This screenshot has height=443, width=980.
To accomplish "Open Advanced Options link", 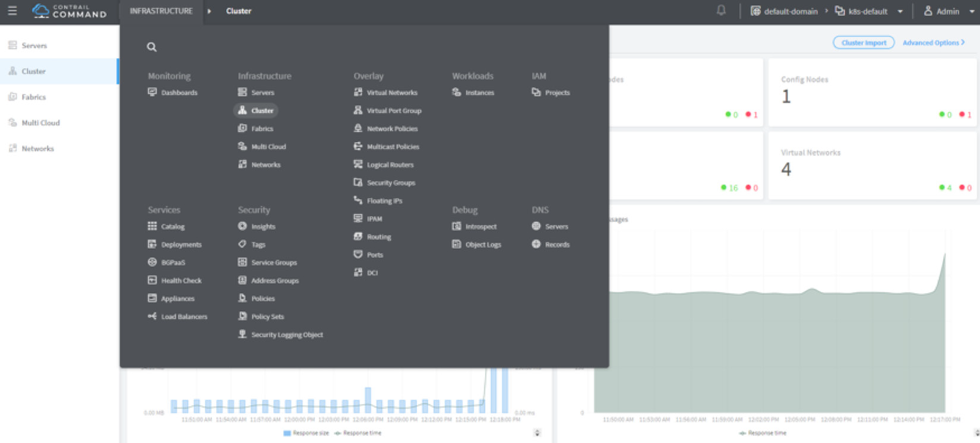I will 934,43.
